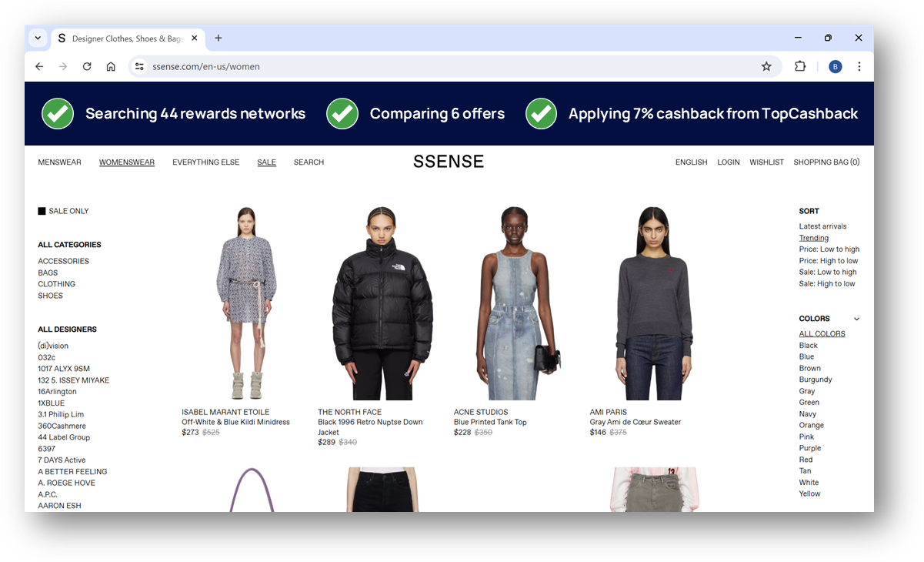The height and width of the screenshot is (562, 924).
Task: Click the browser forward arrow
Action: pos(63,67)
